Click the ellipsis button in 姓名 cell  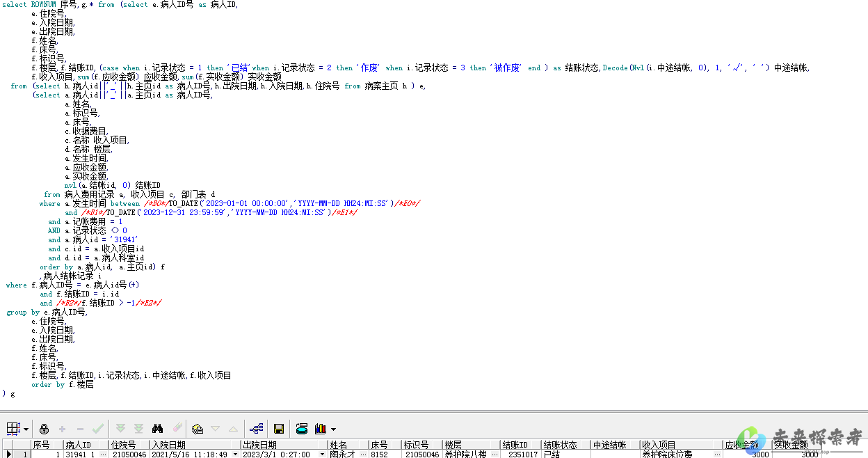tap(363, 454)
